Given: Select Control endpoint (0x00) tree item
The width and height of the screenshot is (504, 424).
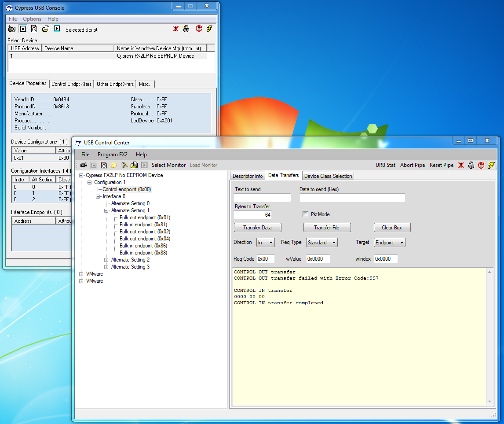Looking at the screenshot, I should point(127,189).
